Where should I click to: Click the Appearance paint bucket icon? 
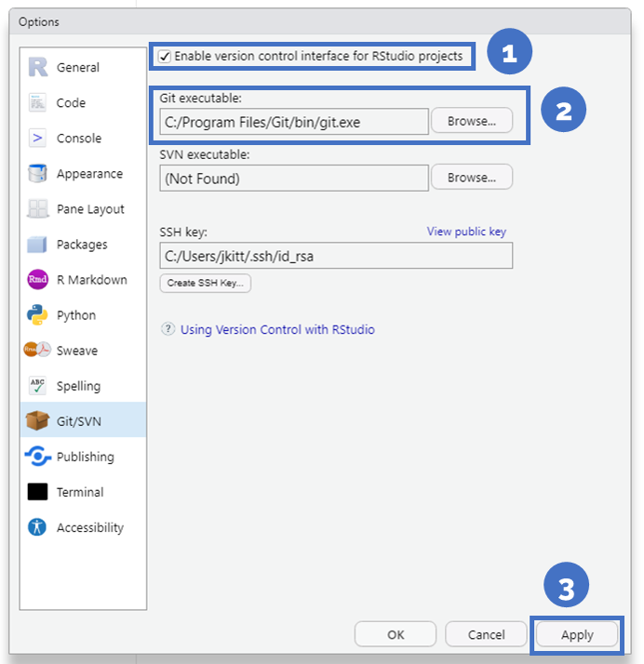(x=37, y=174)
